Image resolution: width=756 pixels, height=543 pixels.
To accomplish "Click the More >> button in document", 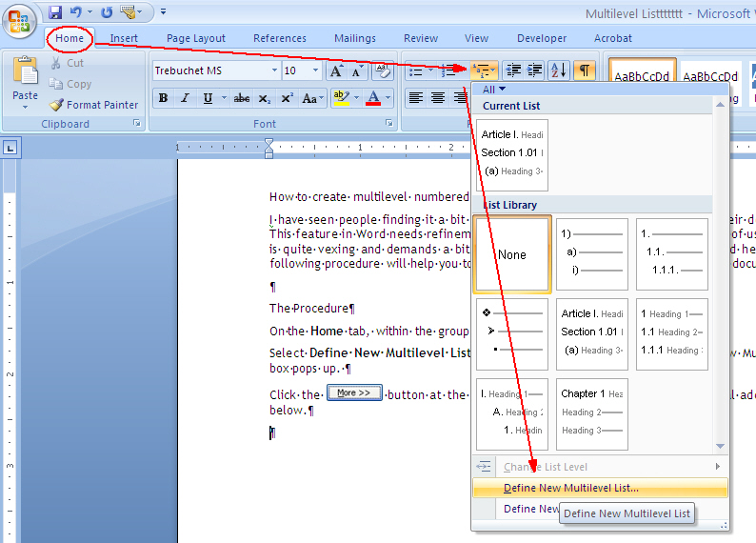I will click(x=354, y=393).
